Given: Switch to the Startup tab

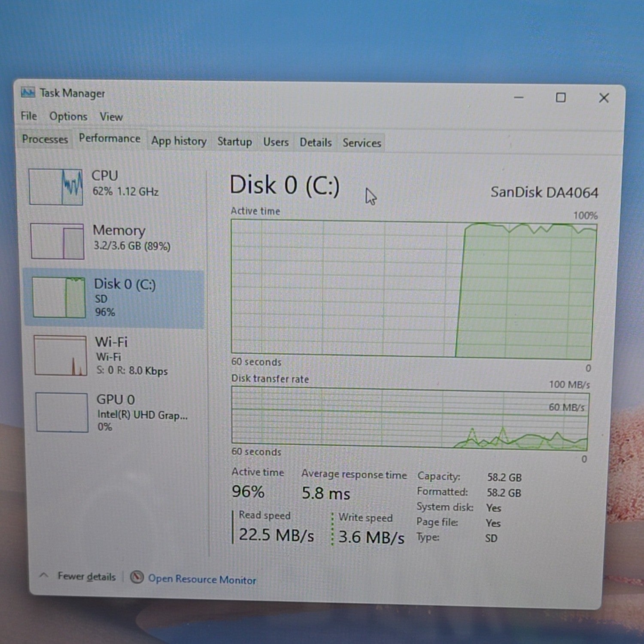Looking at the screenshot, I should coord(234,142).
